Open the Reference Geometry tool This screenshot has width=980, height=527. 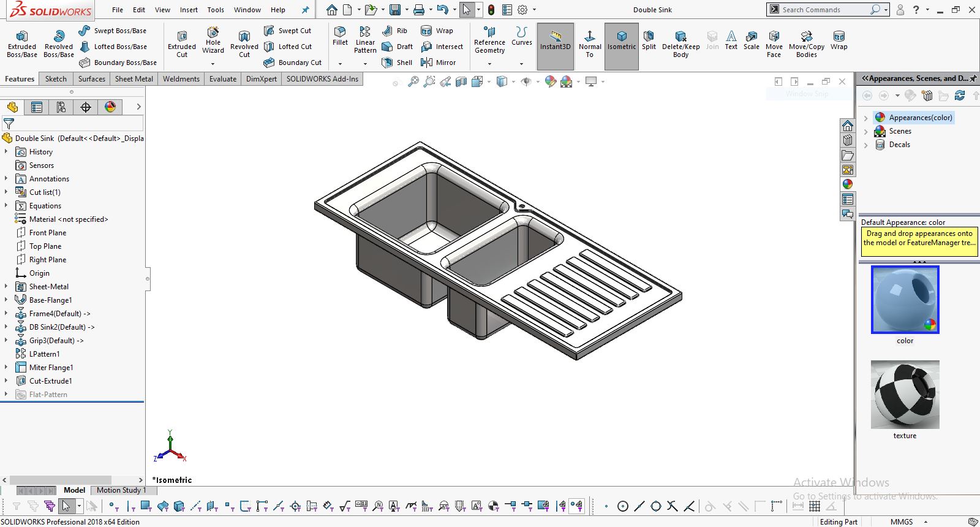tap(489, 40)
